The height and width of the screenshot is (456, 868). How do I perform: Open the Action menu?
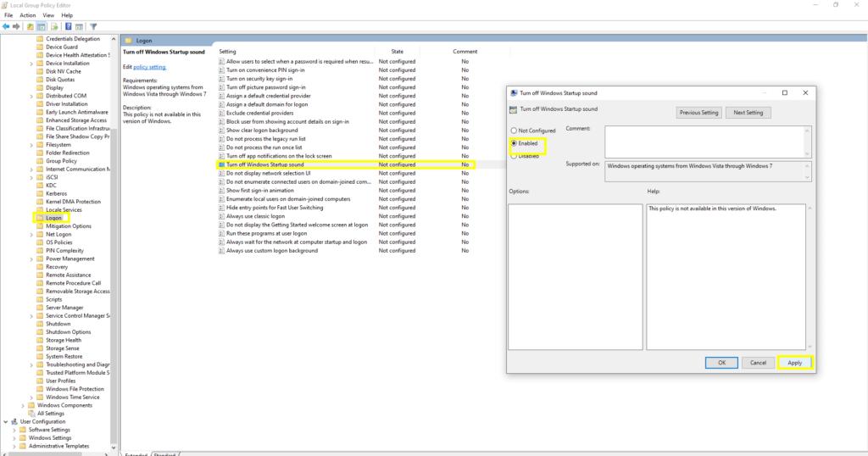coord(28,15)
